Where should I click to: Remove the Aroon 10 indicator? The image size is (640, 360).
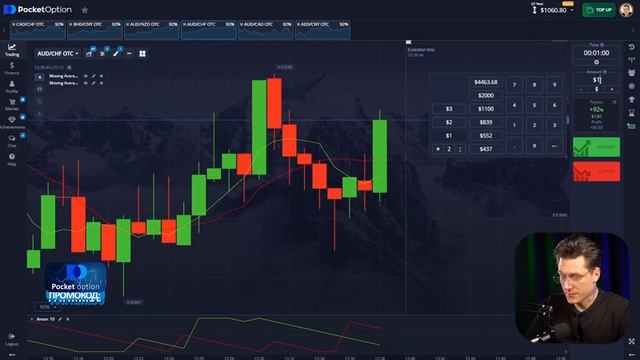click(x=68, y=319)
